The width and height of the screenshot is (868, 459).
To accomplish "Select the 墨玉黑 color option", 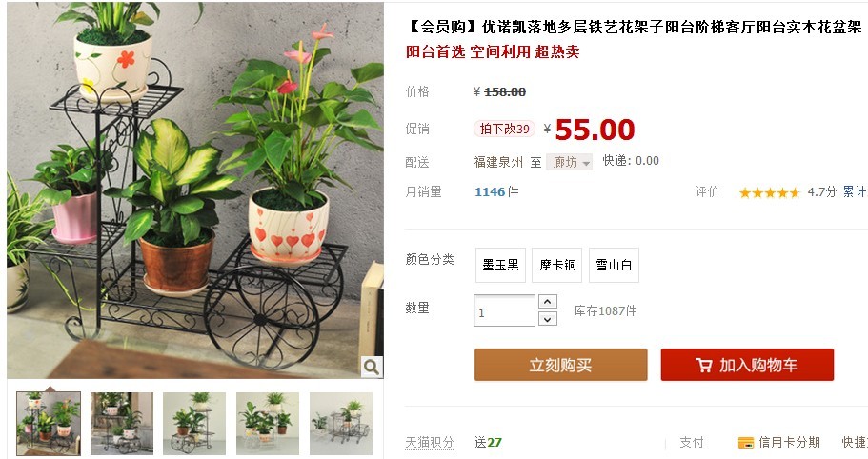I will [500, 265].
